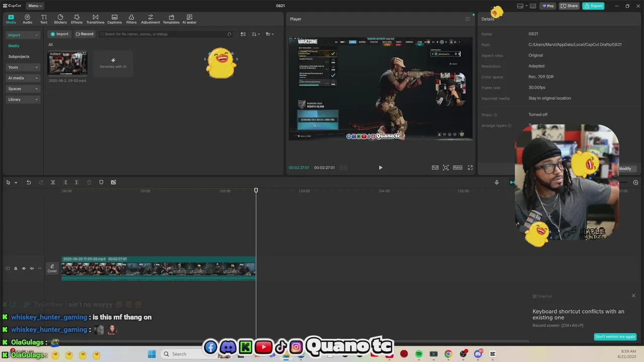Screen dimensions: 644x362
Task: Open the media filter dropdown
Action: 269,34
